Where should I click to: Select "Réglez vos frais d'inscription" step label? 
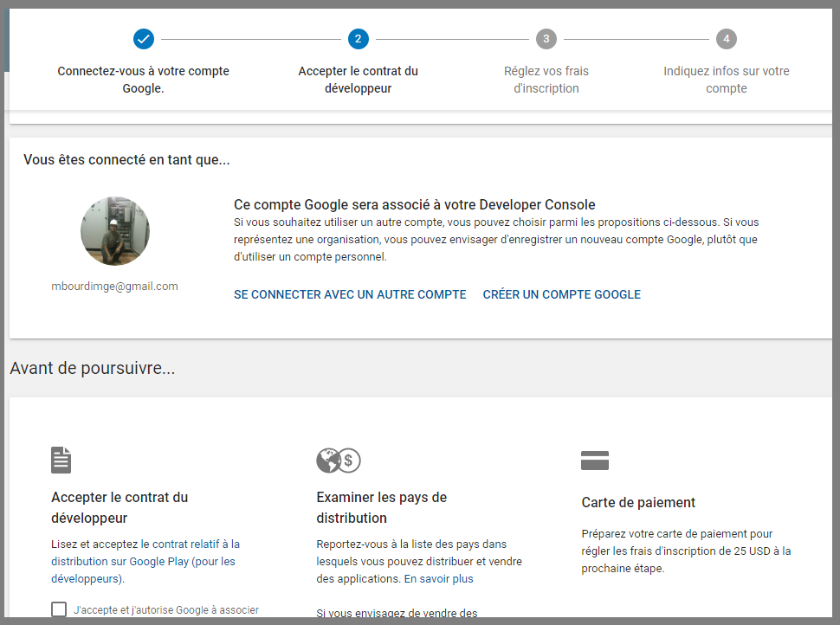click(x=546, y=80)
